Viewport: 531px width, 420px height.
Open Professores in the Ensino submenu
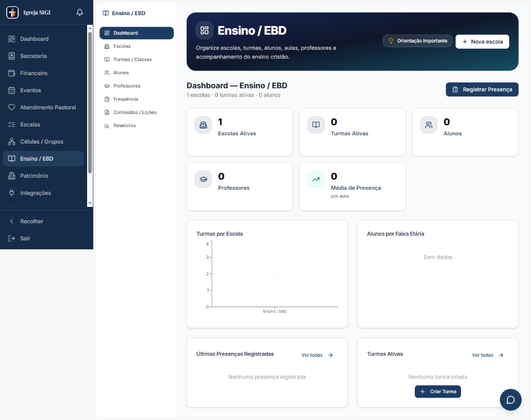136,86
